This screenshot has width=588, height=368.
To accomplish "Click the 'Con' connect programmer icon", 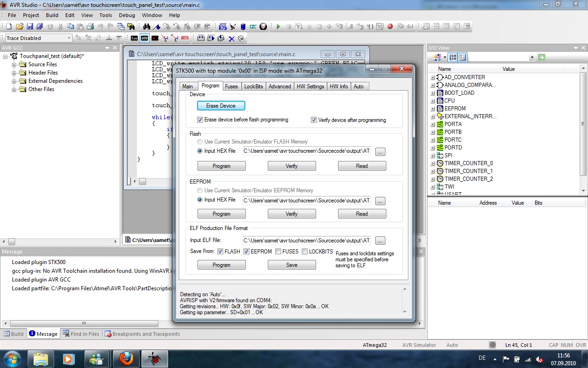I will click(x=134, y=38).
